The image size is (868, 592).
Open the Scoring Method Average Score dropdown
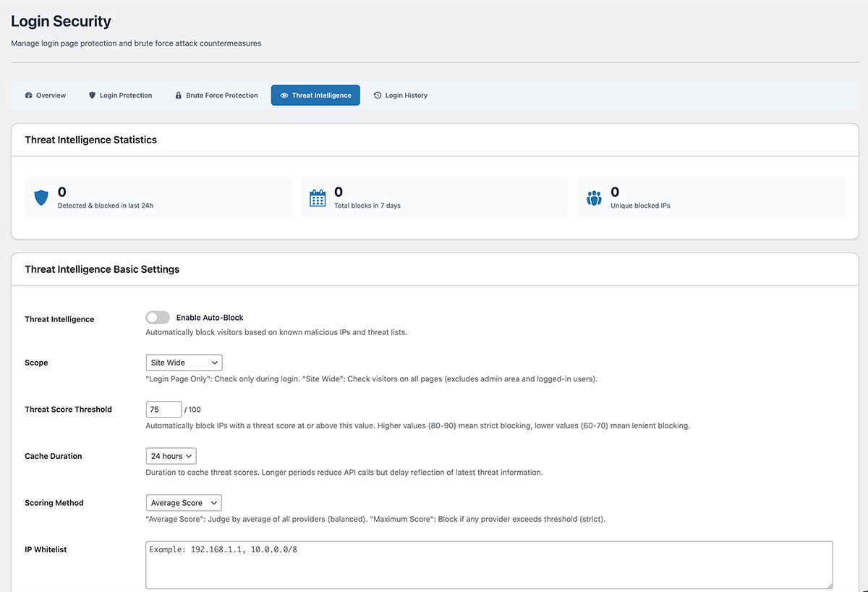click(x=184, y=503)
